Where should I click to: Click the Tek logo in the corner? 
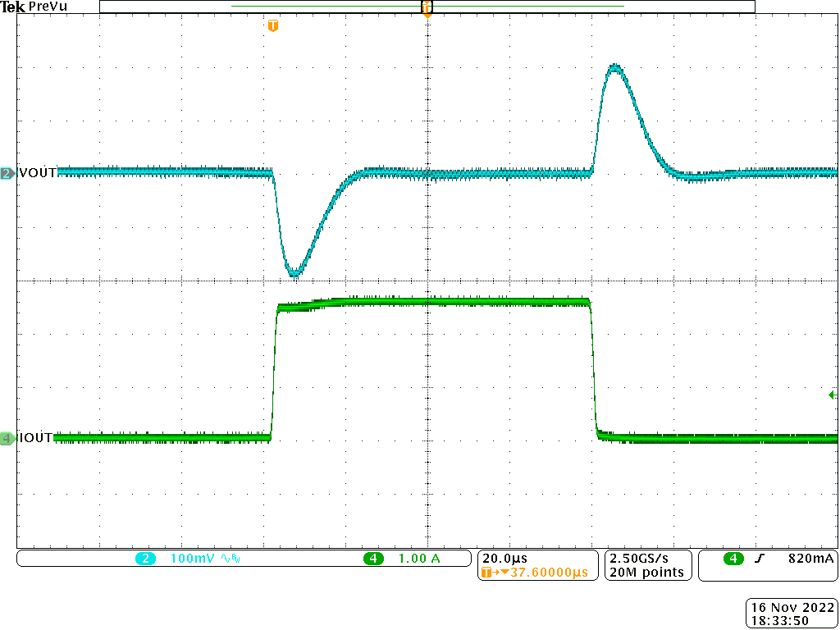tap(11, 7)
